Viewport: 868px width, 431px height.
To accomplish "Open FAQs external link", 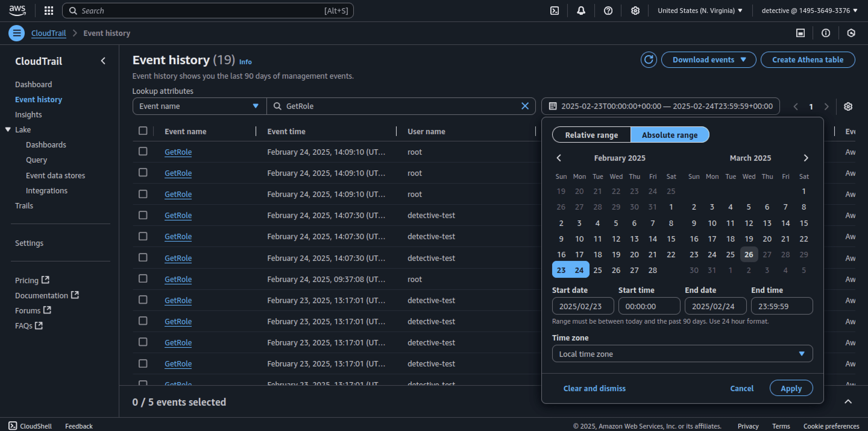I will click(29, 326).
